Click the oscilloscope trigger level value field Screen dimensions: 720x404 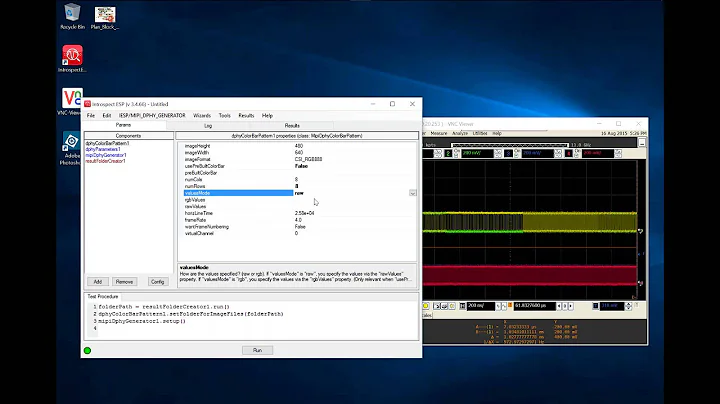point(612,306)
